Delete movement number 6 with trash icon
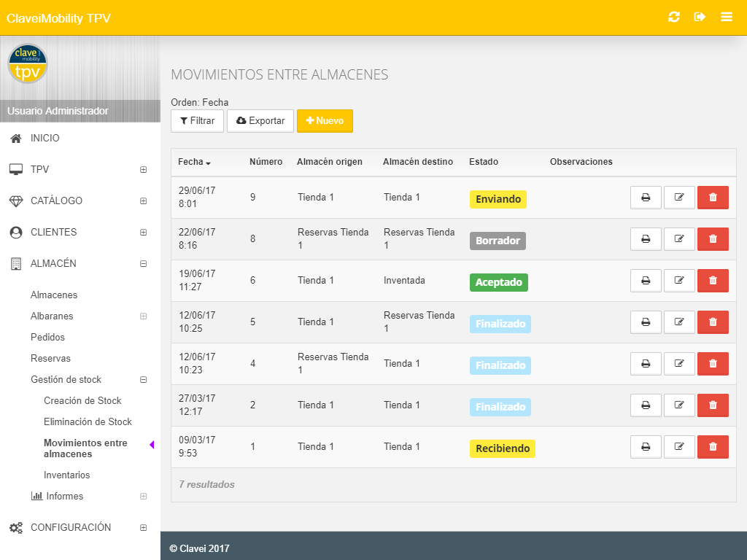Image resolution: width=747 pixels, height=560 pixels. coord(713,281)
